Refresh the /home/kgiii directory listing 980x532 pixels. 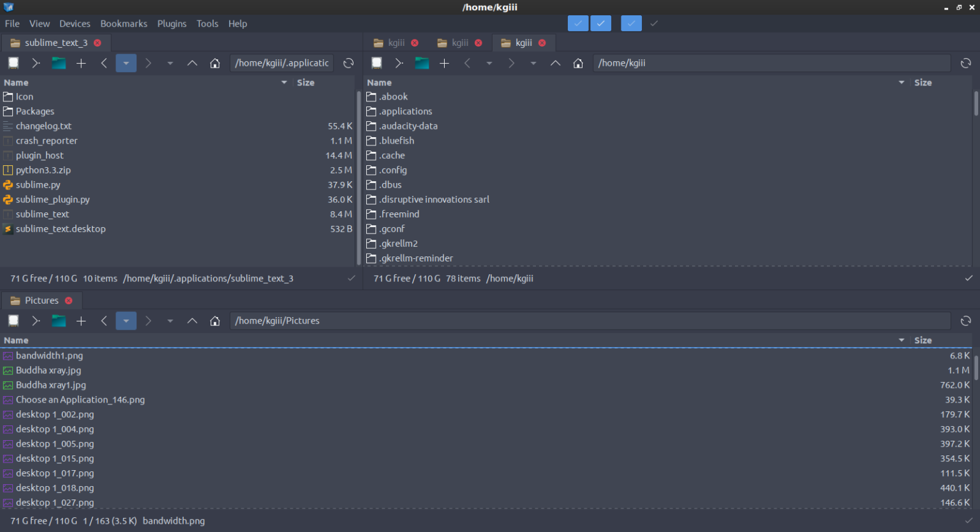[x=965, y=63]
